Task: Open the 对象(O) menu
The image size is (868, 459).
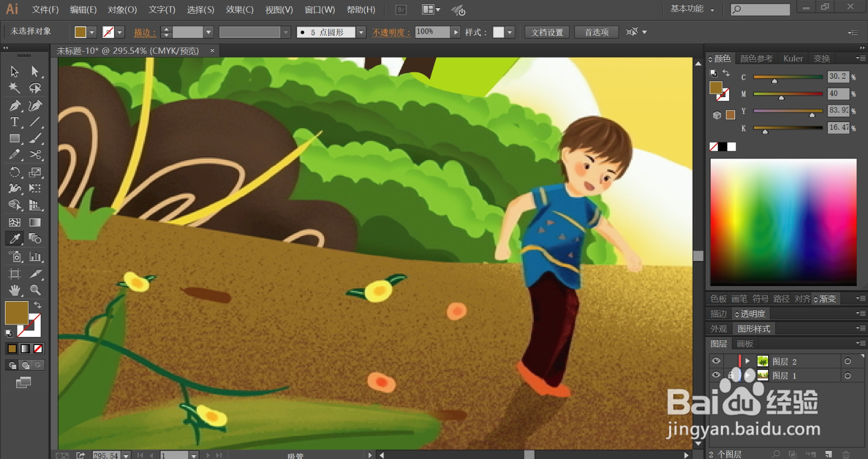Action: (x=122, y=10)
